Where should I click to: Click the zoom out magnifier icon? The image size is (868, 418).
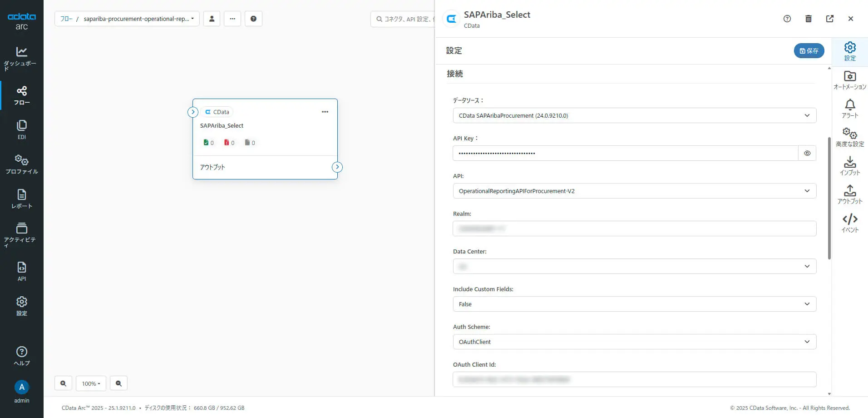118,383
